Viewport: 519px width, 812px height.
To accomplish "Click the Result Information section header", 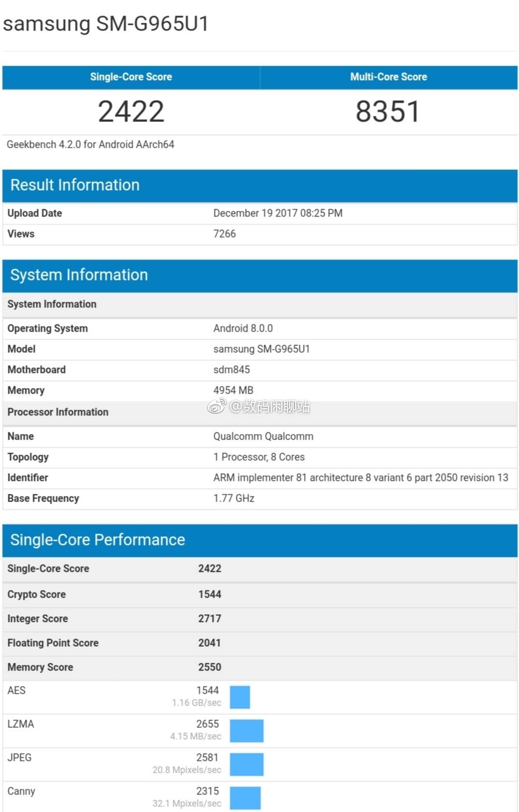I will point(260,185).
